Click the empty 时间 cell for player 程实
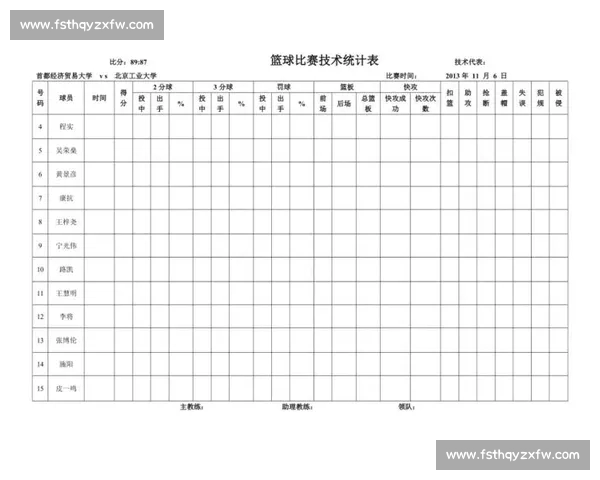Viewport: 600px width, 480px height. [x=99, y=127]
